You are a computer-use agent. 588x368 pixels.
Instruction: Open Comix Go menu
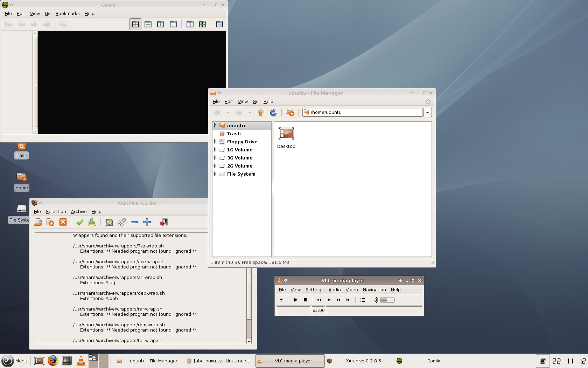click(x=48, y=13)
